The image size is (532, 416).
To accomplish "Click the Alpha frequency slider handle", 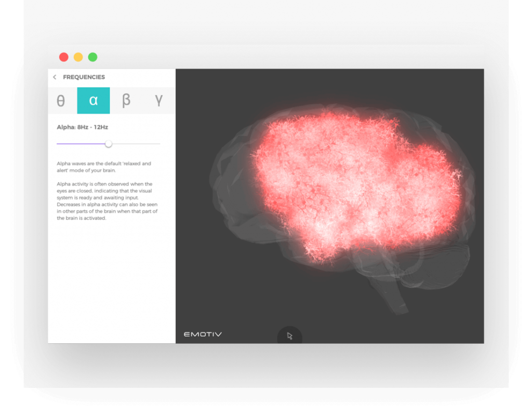I will point(108,144).
